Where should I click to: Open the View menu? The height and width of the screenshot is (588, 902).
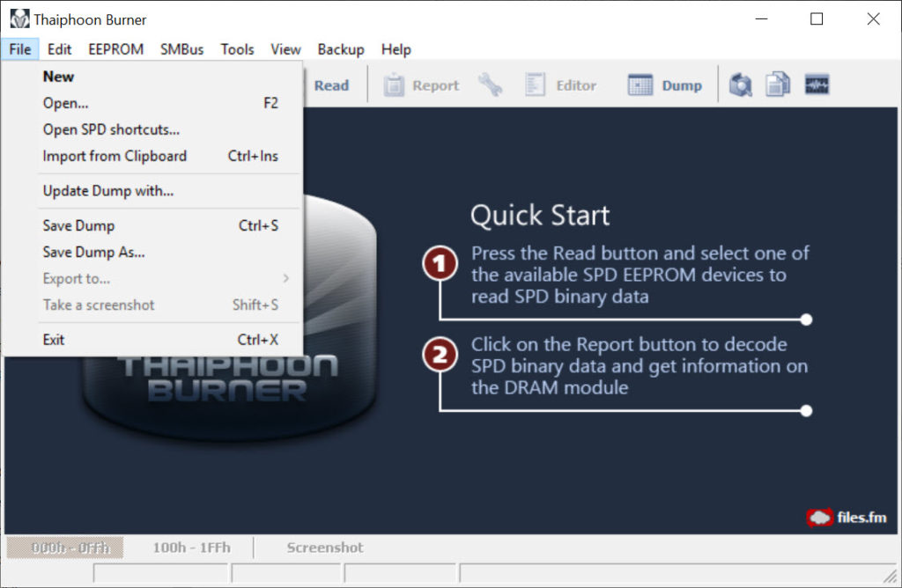(285, 49)
